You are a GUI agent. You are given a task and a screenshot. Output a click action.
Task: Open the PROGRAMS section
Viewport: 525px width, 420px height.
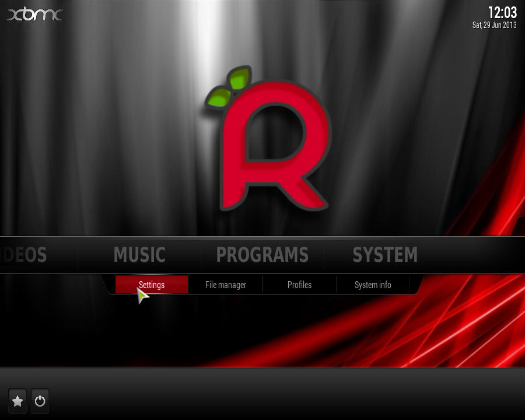pyautogui.click(x=262, y=255)
